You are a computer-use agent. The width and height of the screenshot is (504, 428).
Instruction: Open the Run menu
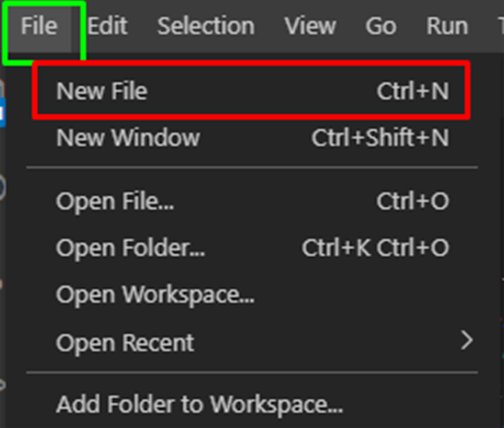[x=447, y=26]
